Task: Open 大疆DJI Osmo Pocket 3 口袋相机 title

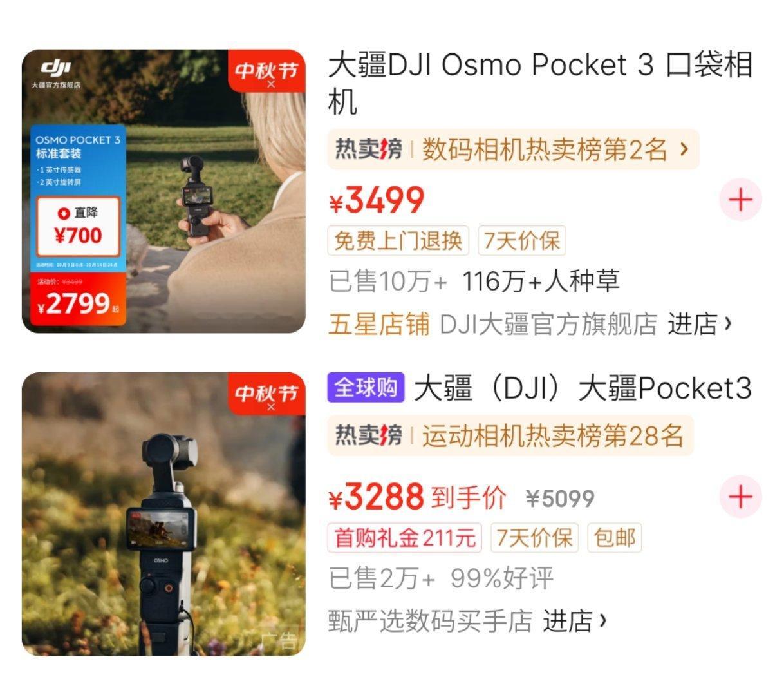Action: (x=540, y=84)
